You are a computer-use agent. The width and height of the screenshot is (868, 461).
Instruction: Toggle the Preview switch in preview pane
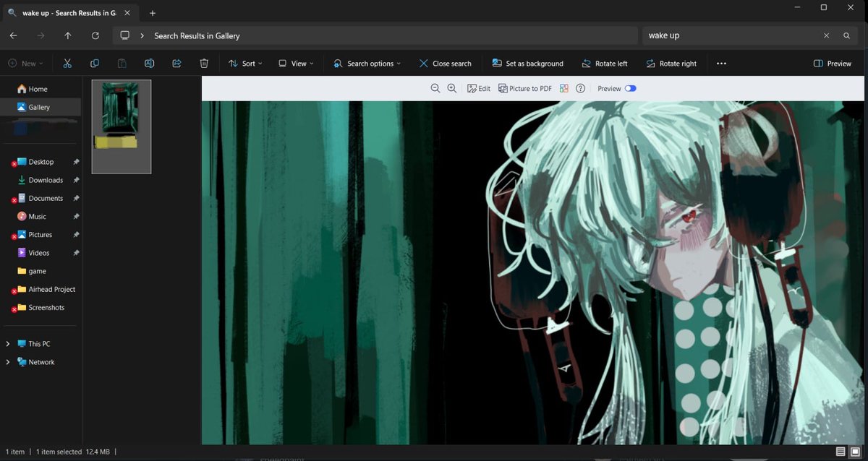coord(631,88)
